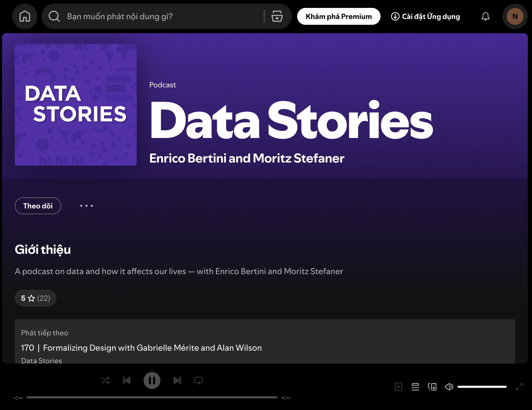The height and width of the screenshot is (410, 532).
Task: Open the full screen expand icon
Action: point(519,387)
